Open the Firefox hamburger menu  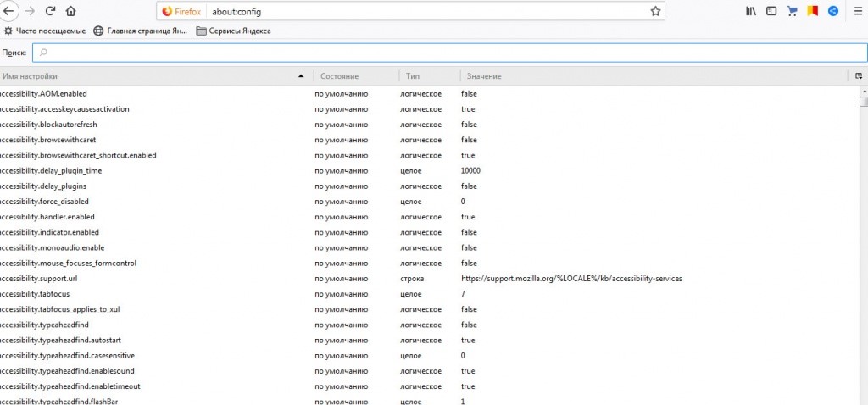pyautogui.click(x=855, y=12)
